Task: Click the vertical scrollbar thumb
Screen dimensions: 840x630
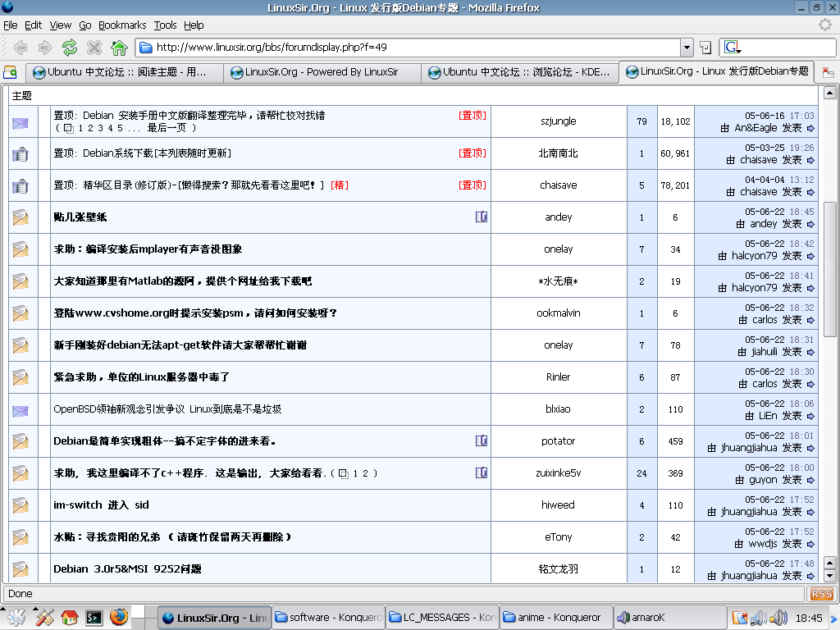Action: pos(830,269)
